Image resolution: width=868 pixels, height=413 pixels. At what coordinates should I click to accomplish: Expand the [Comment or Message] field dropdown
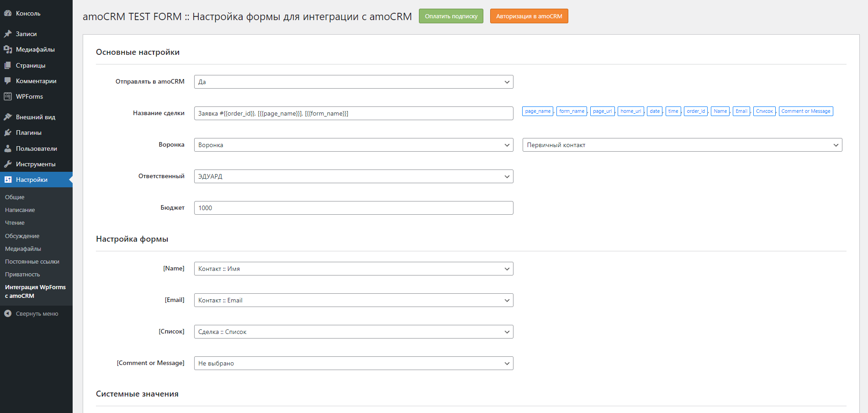coord(353,363)
